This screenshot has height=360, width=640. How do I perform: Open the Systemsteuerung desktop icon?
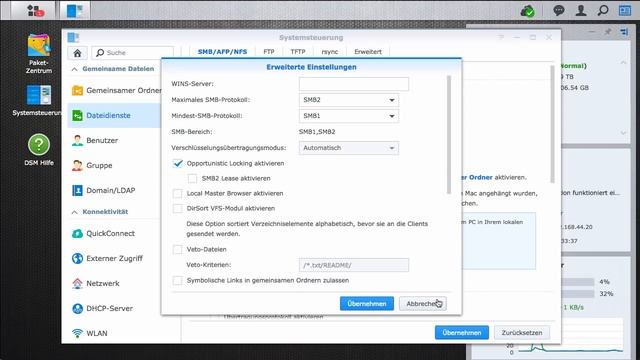click(x=38, y=100)
